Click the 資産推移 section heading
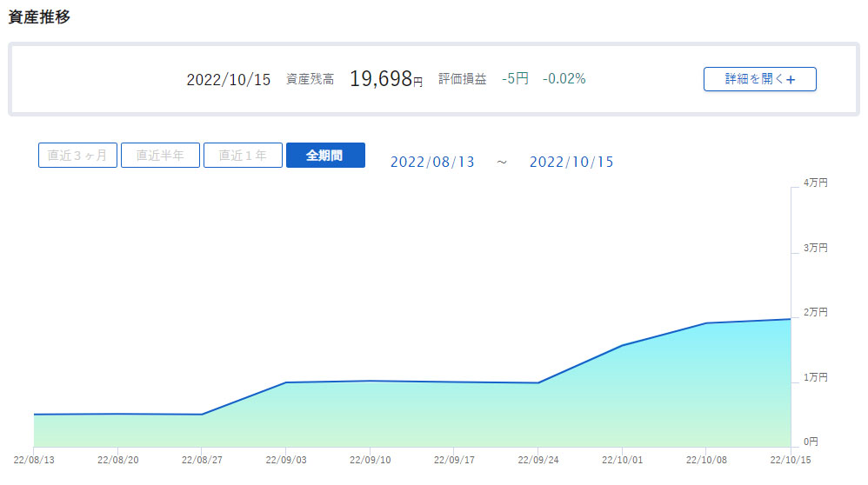Image resolution: width=868 pixels, height=485 pixels. pyautogui.click(x=39, y=17)
